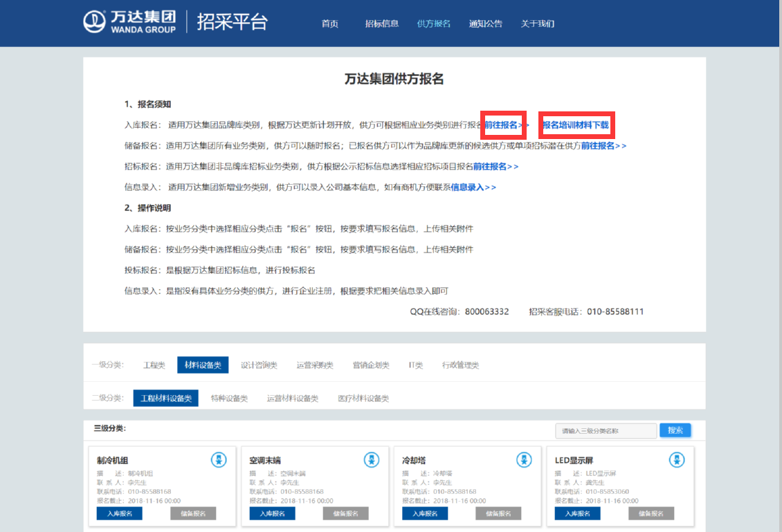Click the QQ在线咨询 number 800063332
782x532 pixels.
pos(487,311)
